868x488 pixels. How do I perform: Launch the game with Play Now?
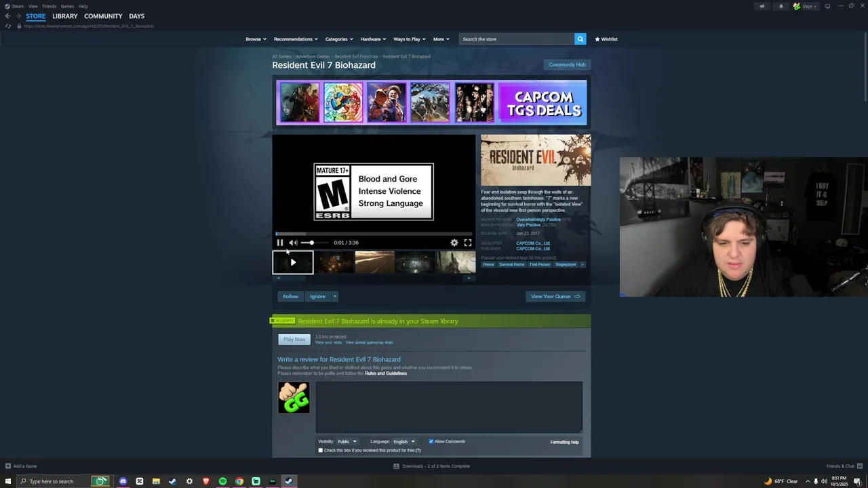pos(294,339)
